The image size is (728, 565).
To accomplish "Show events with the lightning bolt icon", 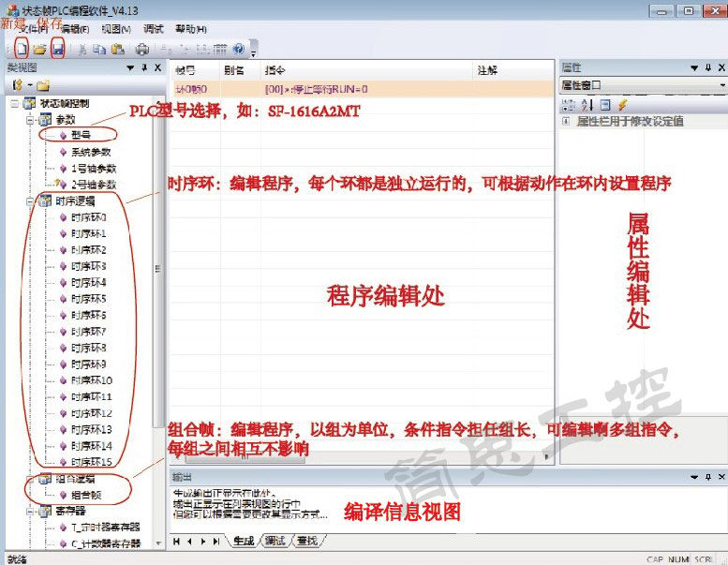I will coord(623,105).
